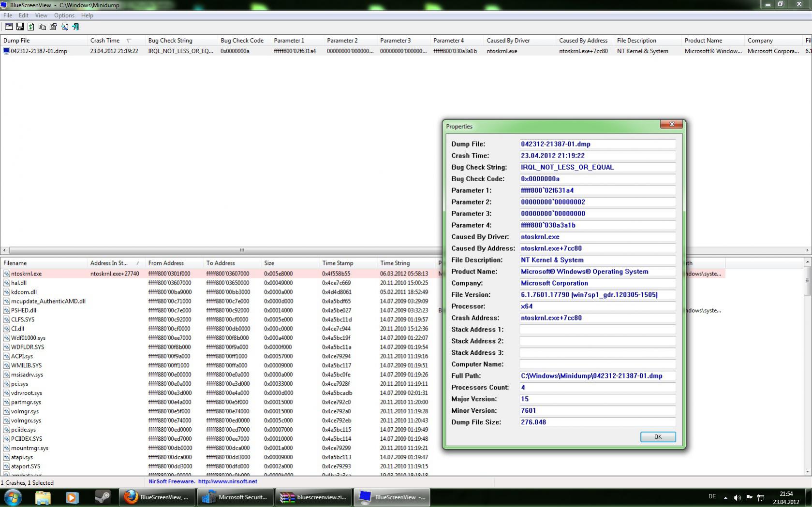Switch to the WinRAR bluescreenview.zip taskbar window
Image resolution: width=812 pixels, height=507 pixels.
313,497
